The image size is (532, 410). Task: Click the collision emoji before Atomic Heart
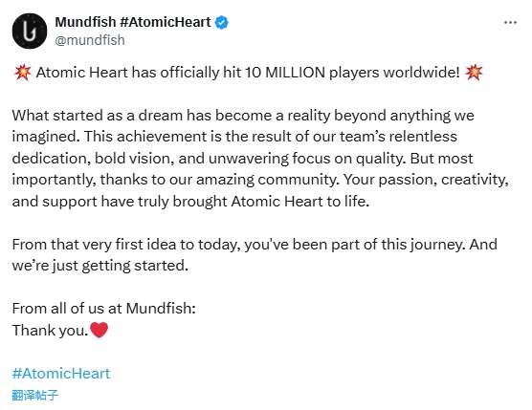[x=22, y=73]
